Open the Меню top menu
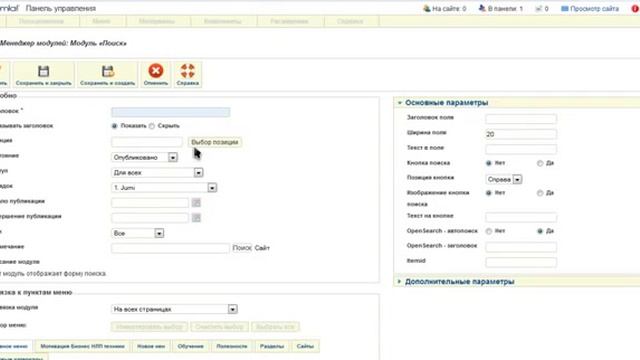640x360 pixels. click(x=101, y=21)
